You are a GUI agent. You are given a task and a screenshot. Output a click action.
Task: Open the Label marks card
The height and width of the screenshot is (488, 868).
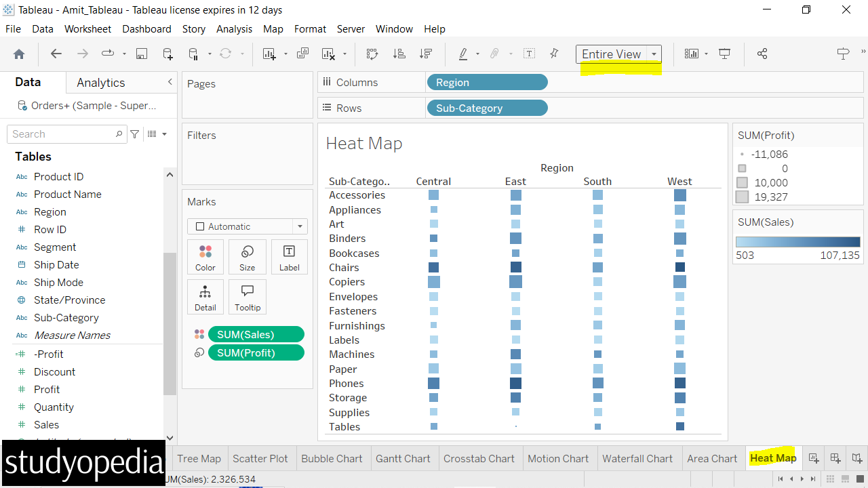pyautogui.click(x=289, y=258)
